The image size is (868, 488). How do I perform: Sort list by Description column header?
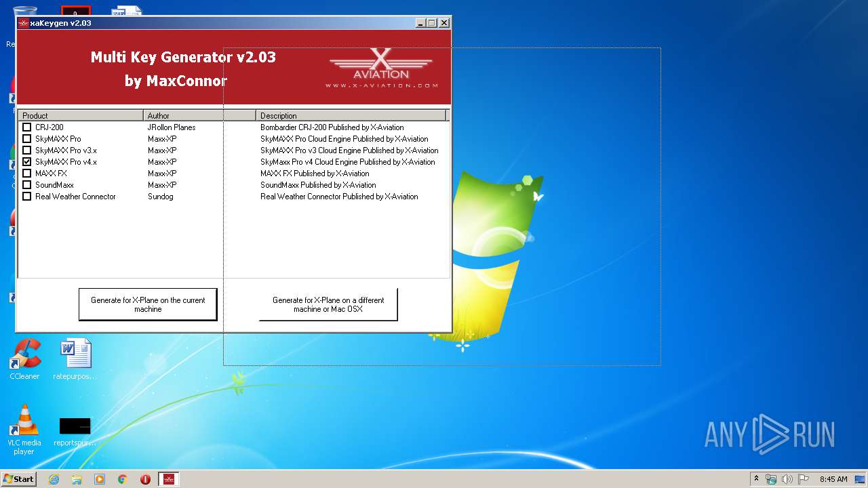tap(351, 116)
